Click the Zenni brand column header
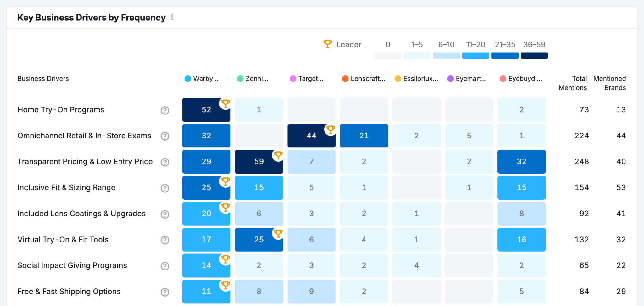Viewport: 644px width, 306px height. [253, 79]
